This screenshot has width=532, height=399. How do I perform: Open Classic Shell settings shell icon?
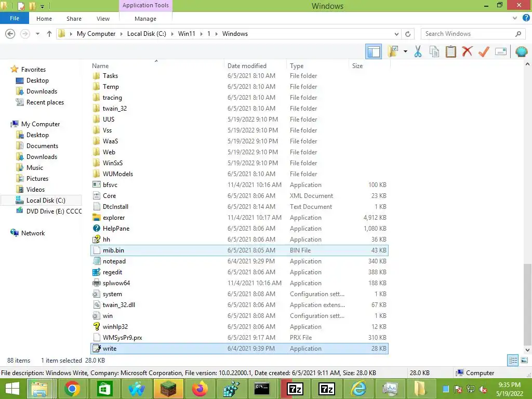point(521,51)
